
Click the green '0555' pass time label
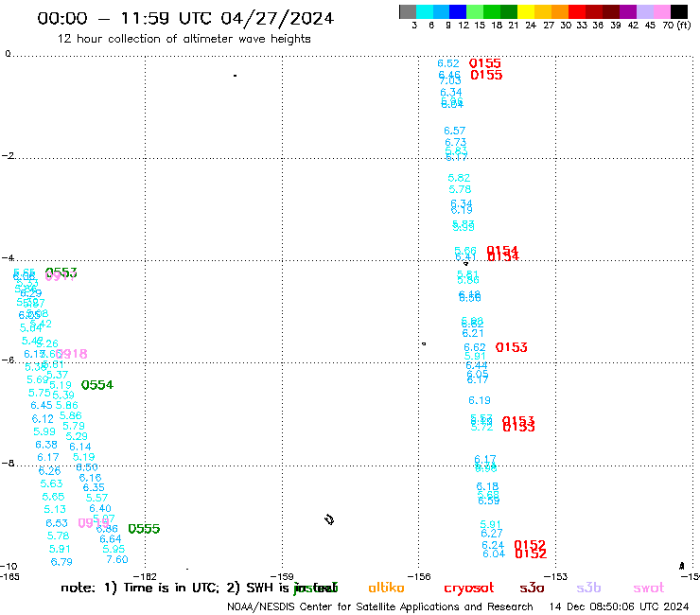(x=144, y=529)
